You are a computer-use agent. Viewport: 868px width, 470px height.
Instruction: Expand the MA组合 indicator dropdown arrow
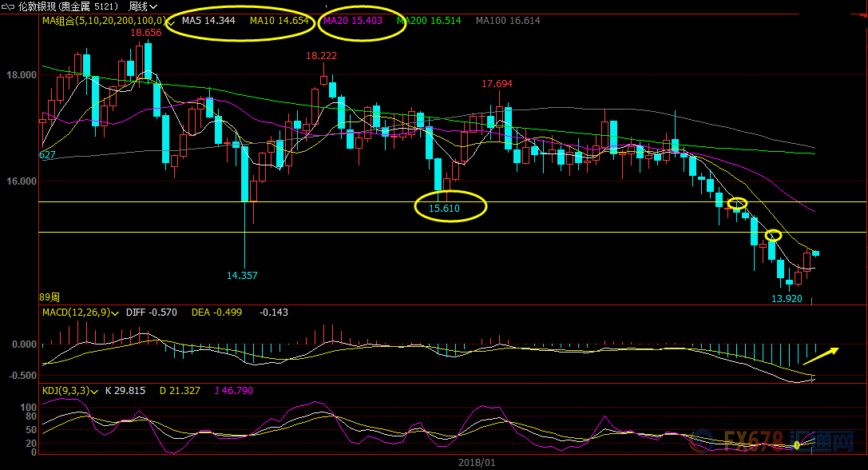pos(171,22)
